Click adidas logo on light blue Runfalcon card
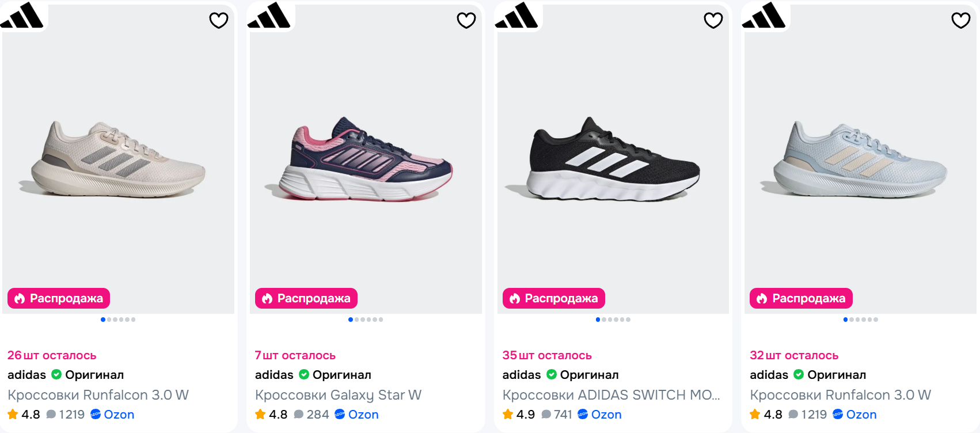The image size is (980, 433). tap(764, 16)
